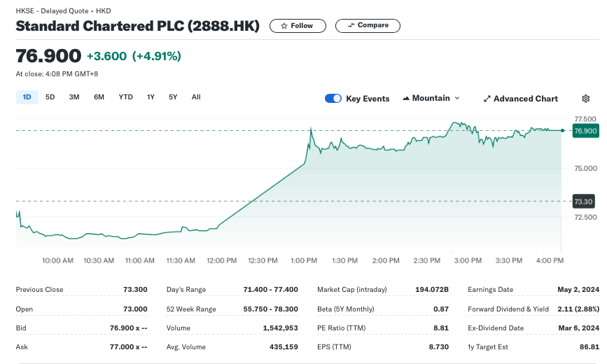Click the Bid value 76.900 x --

pos(129,328)
